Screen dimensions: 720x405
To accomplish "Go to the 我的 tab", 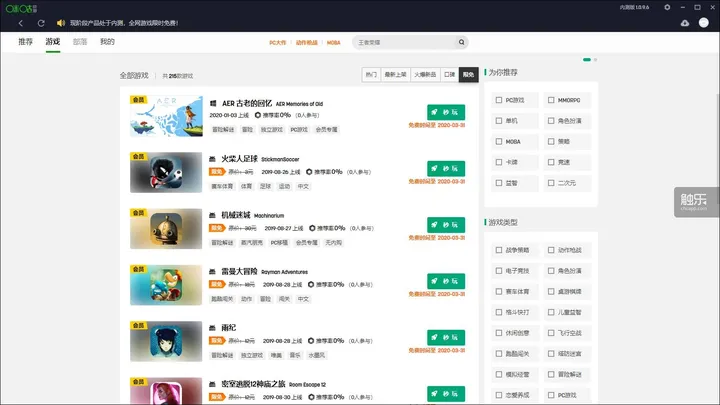I will click(107, 42).
